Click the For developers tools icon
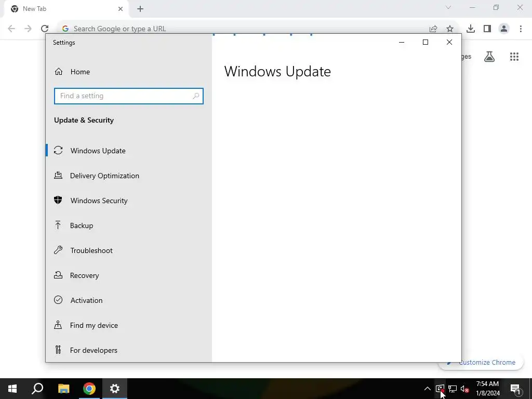This screenshot has height=399, width=532. pyautogui.click(x=58, y=350)
